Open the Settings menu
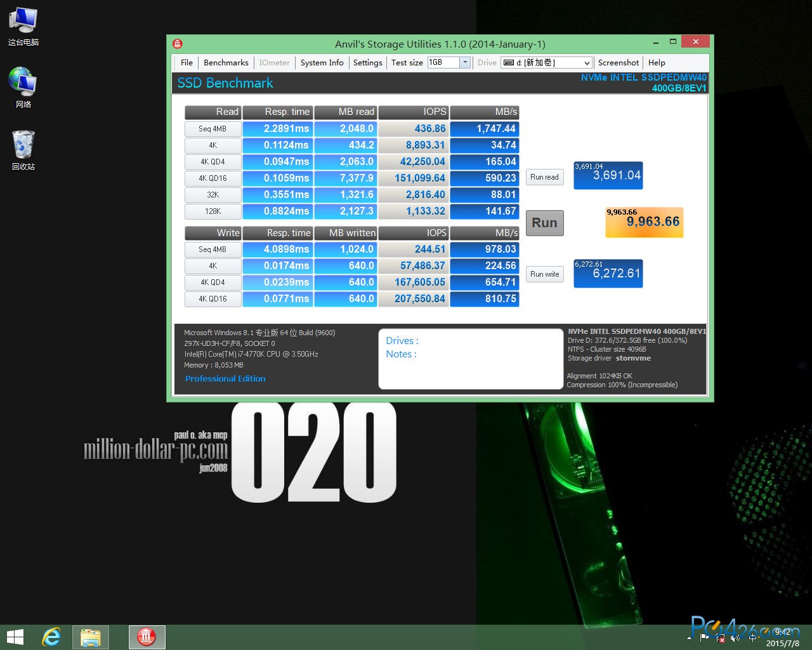Image resolution: width=812 pixels, height=650 pixels. [x=368, y=63]
